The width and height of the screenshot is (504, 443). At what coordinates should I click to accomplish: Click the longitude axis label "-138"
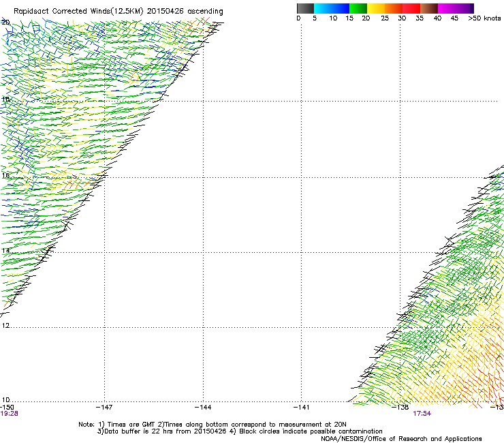click(400, 408)
